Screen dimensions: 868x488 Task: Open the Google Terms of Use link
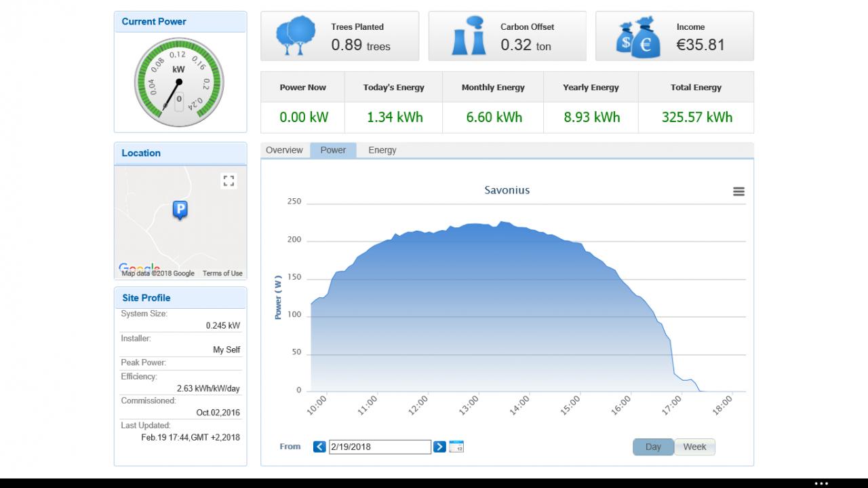click(222, 274)
